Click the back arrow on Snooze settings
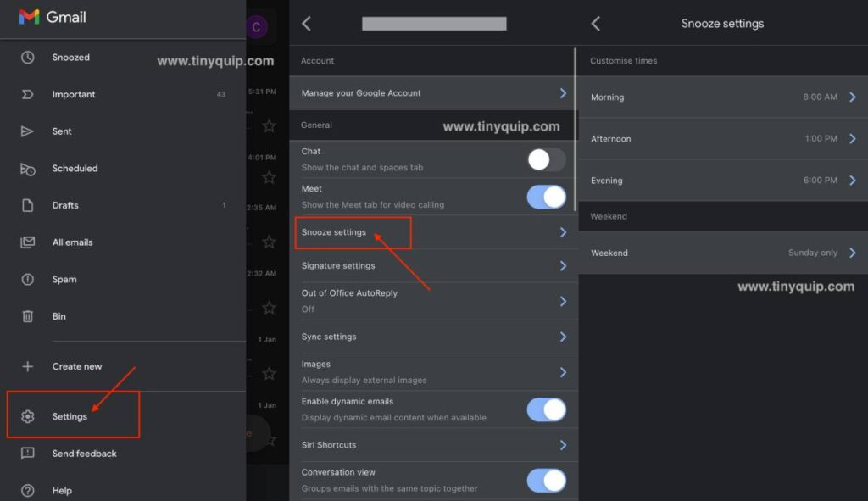The width and height of the screenshot is (868, 501). point(596,24)
